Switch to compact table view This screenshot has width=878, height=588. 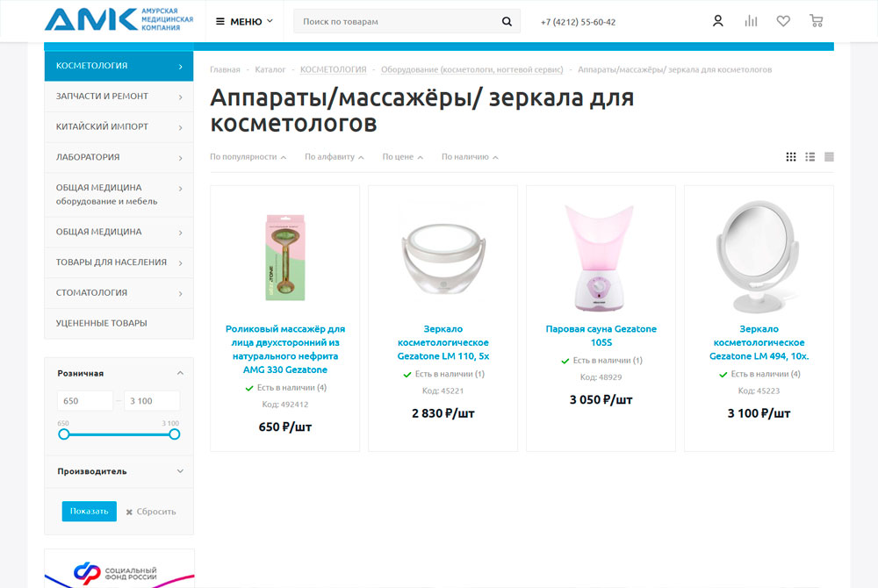[829, 156]
